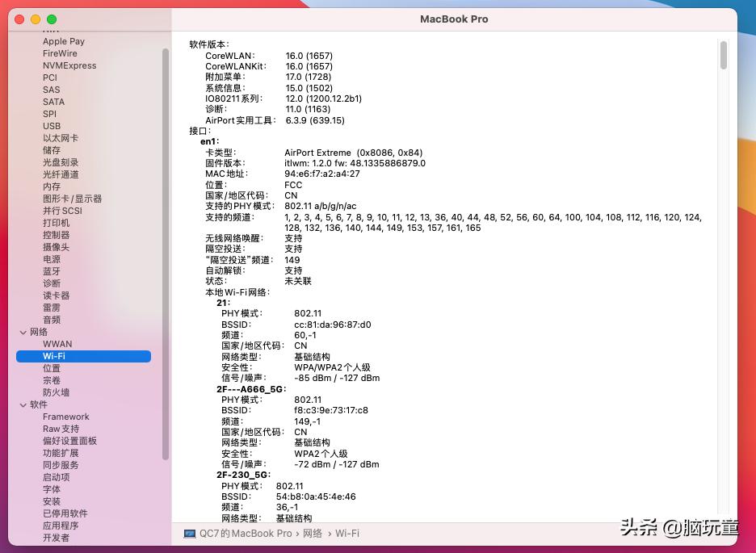Click 网络 link in the bottom breadcrumb
Image resolution: width=756 pixels, height=553 pixels.
click(x=312, y=533)
